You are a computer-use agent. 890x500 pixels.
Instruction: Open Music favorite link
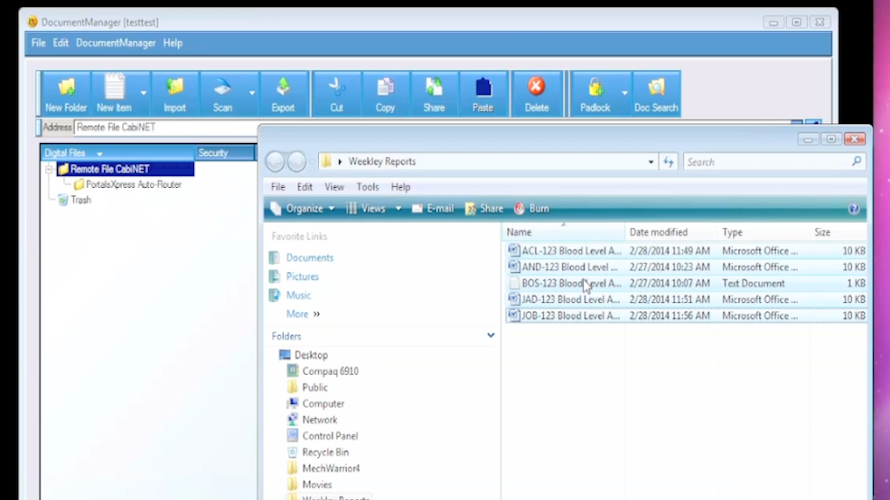(298, 295)
